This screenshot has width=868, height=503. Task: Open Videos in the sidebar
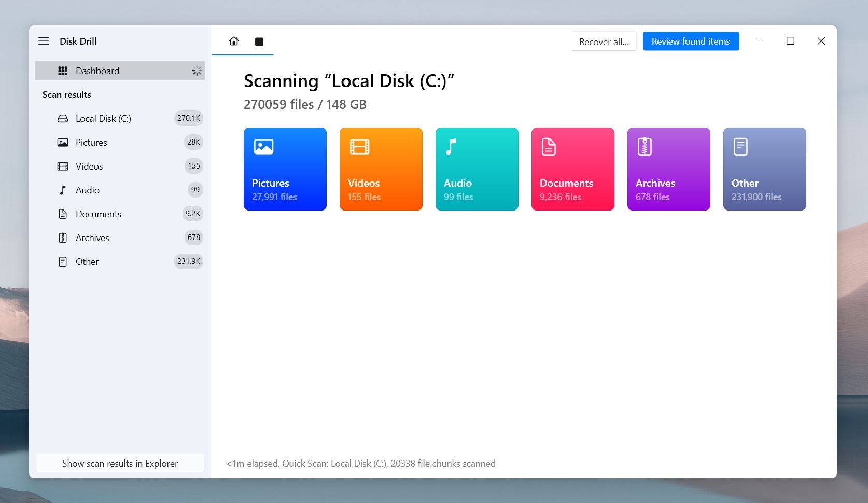[x=120, y=166]
